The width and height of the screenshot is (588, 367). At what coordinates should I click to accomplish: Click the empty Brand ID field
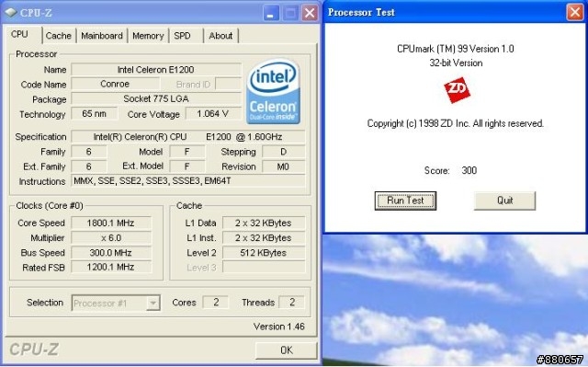coord(228,84)
